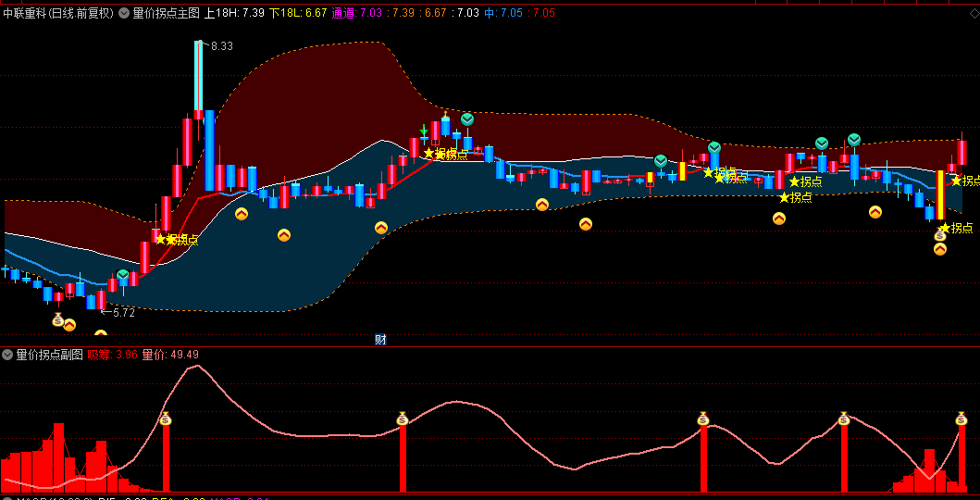This screenshot has width=980, height=500.
Task: Click the third money bag in the sub-chart
Action: [x=703, y=419]
